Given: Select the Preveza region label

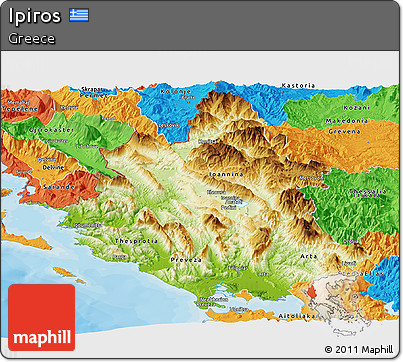Looking at the screenshot, I should coord(186,260).
